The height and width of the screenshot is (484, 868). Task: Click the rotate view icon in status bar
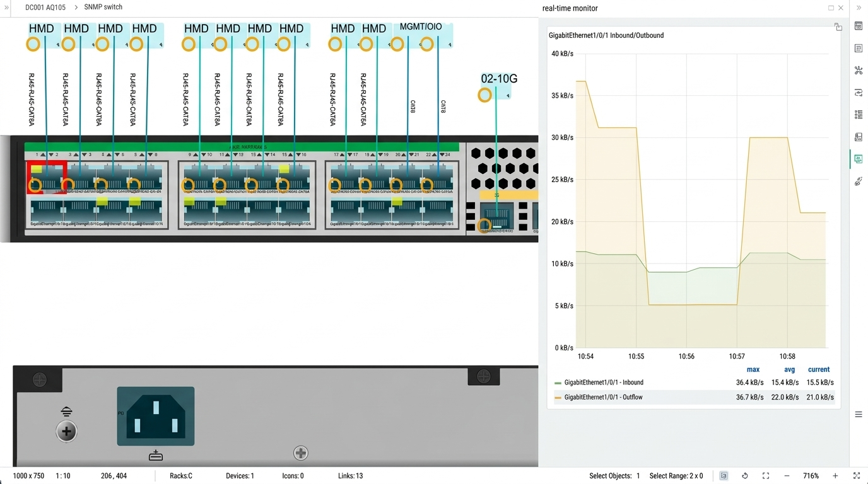point(745,476)
